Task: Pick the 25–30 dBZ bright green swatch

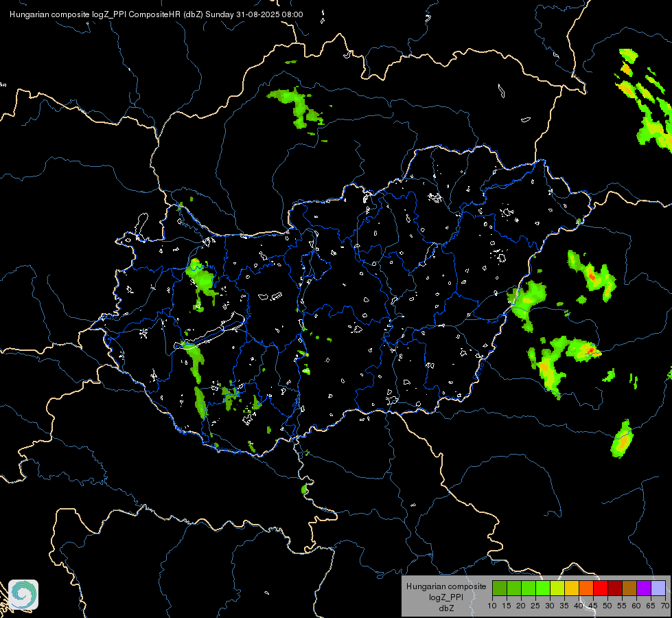Action: tap(543, 588)
